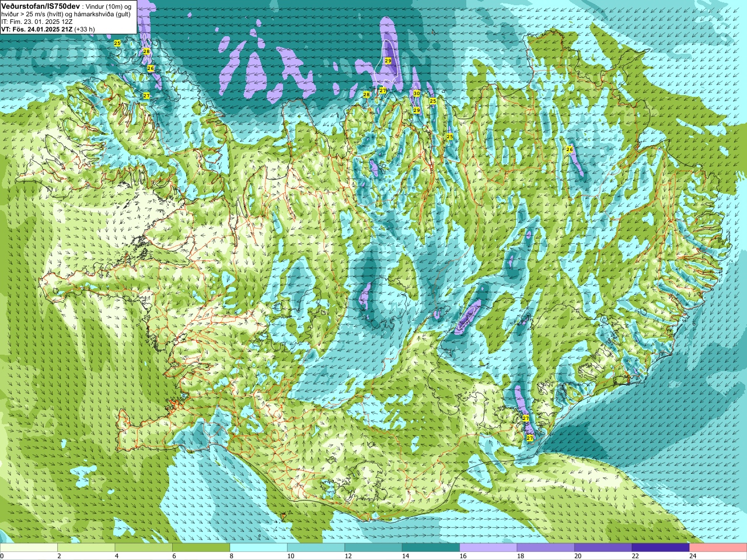Screen dimensions: 747x560
Task: Click the 12–14 m/s teal legend swatch
Action: coord(373,548)
